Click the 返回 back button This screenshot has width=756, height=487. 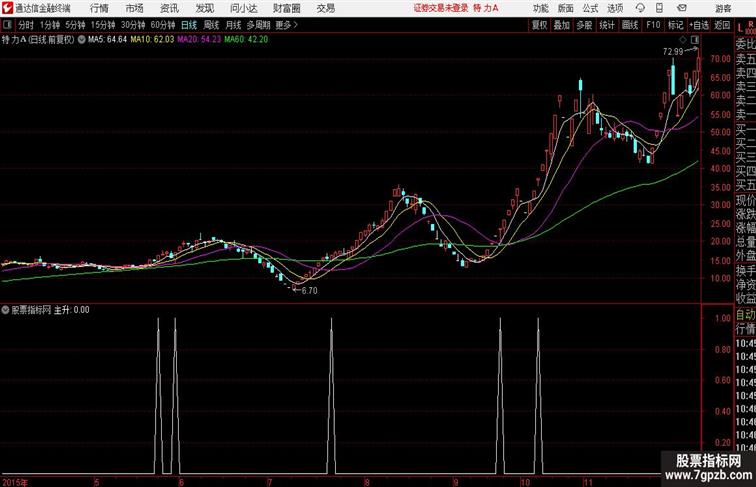tap(722, 25)
